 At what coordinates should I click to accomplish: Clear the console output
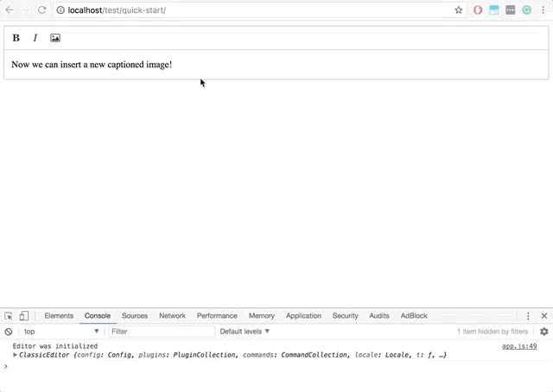[x=9, y=332]
